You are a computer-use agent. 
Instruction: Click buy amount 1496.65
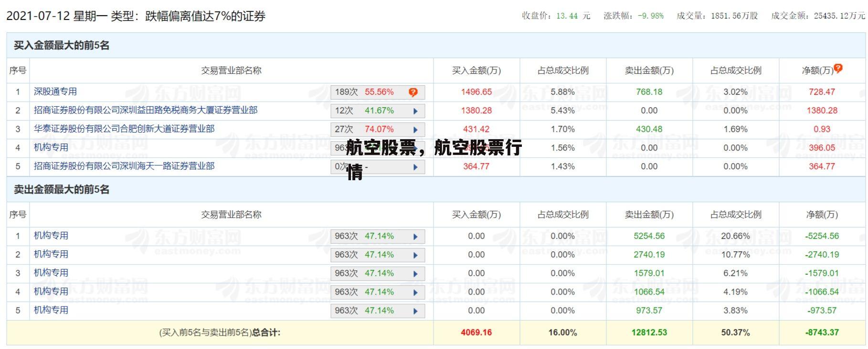[476, 92]
